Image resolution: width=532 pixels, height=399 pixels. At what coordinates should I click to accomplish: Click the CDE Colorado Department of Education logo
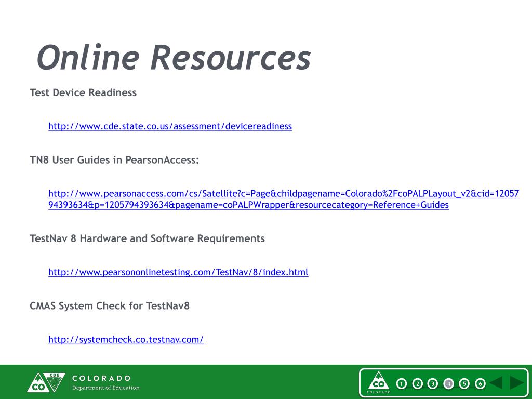point(46,382)
